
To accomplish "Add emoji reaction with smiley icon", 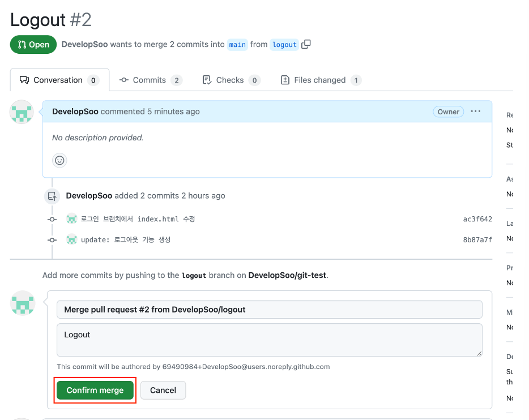I will pos(59,160).
